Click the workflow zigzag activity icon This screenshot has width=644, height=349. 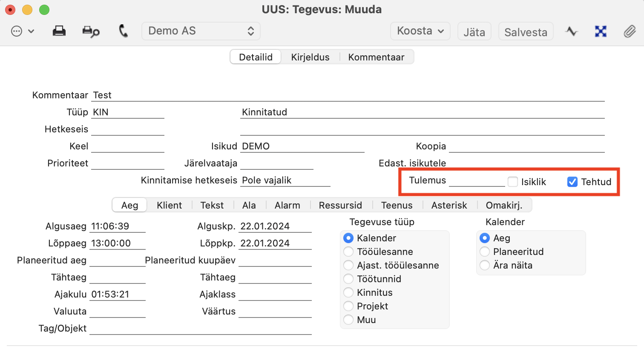coord(572,31)
